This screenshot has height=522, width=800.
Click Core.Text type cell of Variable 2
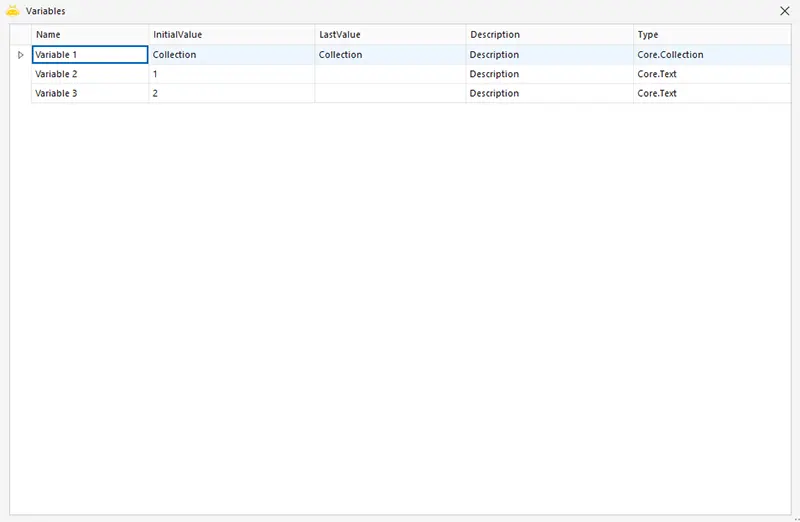tap(712, 74)
